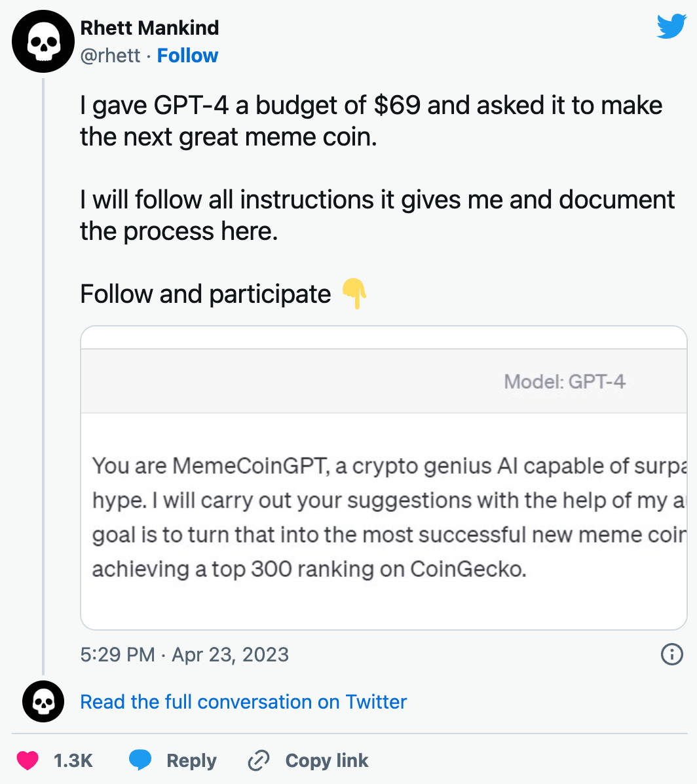
Task: Click the 'Model: GPT-4' header in the screenshot
Action: click(565, 382)
